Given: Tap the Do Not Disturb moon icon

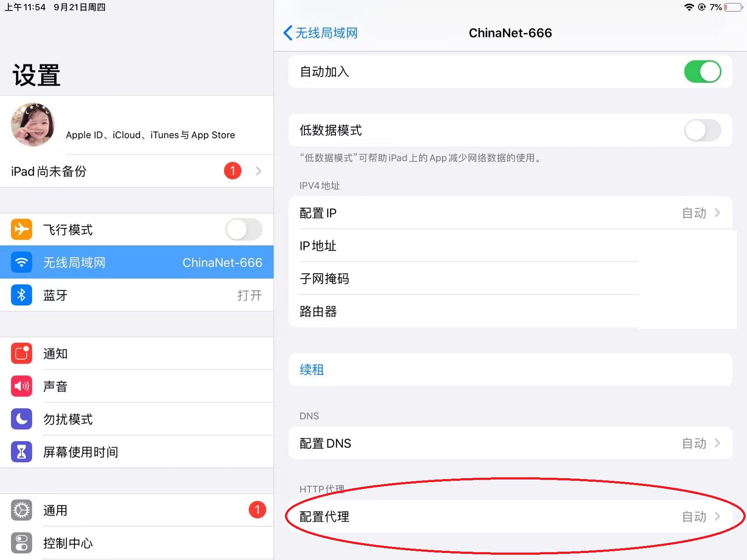Looking at the screenshot, I should [x=21, y=419].
